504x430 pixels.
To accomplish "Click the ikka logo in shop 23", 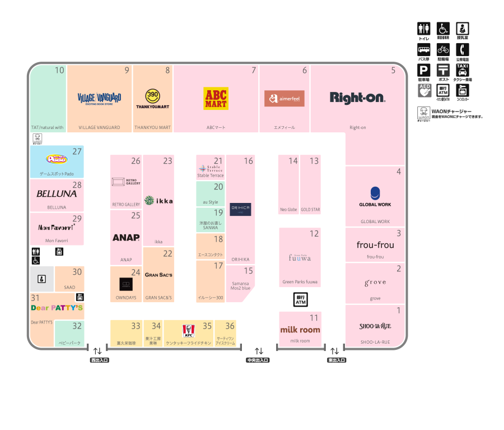I will (158, 201).
